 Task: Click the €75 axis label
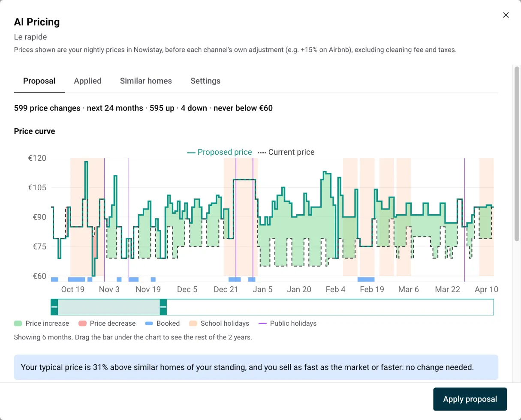point(39,246)
